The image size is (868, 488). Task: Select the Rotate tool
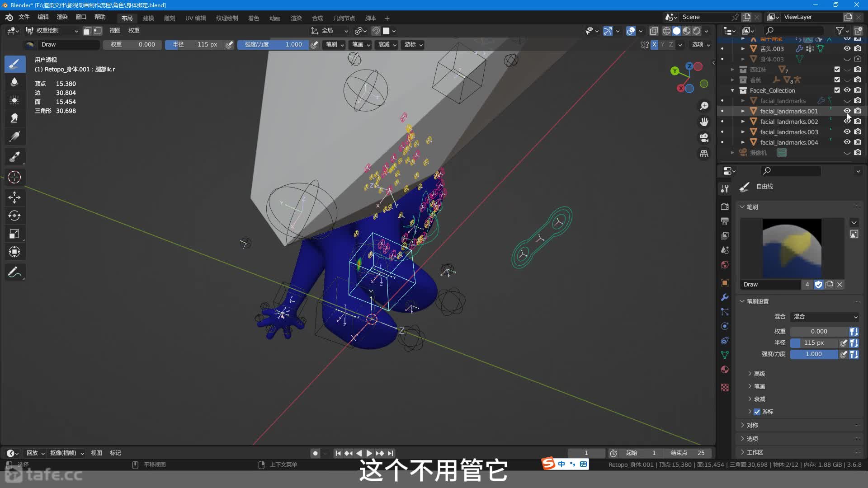[x=14, y=216]
